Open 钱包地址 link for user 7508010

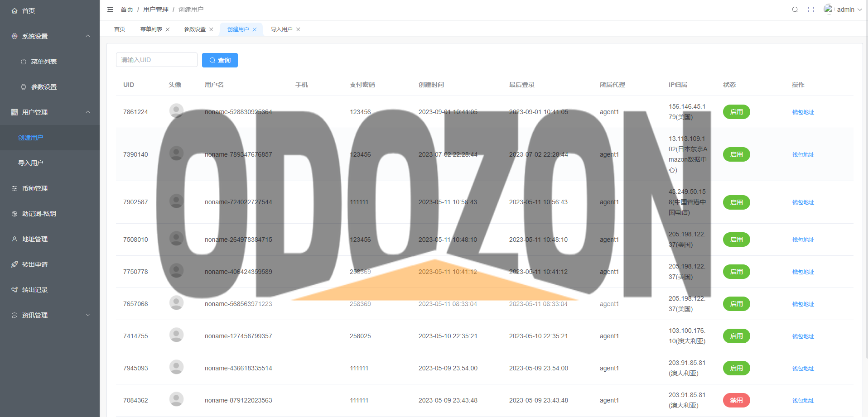(803, 240)
